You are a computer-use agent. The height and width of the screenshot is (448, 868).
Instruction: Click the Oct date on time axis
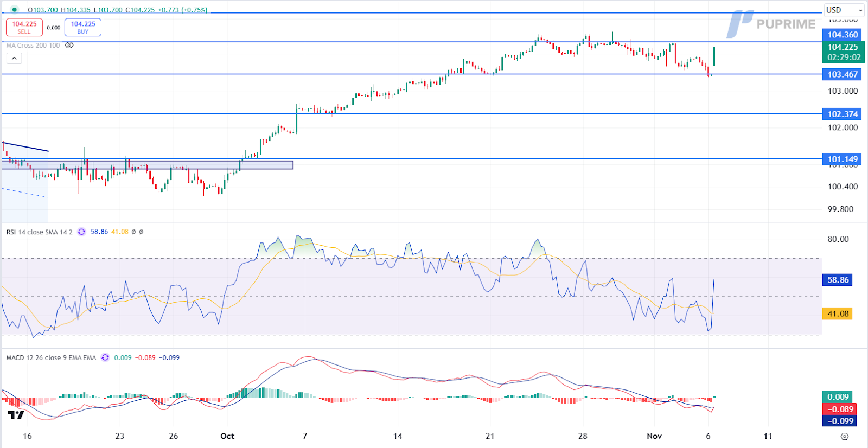click(227, 436)
